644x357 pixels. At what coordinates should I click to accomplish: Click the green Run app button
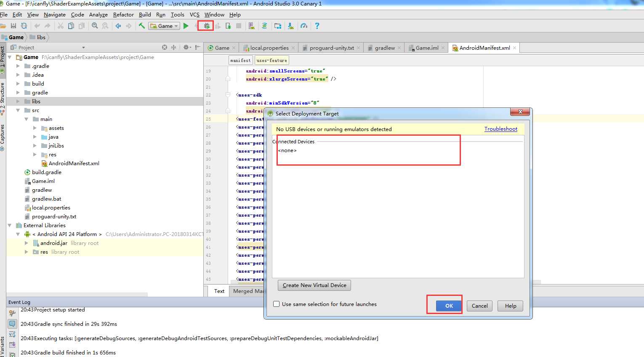(186, 26)
